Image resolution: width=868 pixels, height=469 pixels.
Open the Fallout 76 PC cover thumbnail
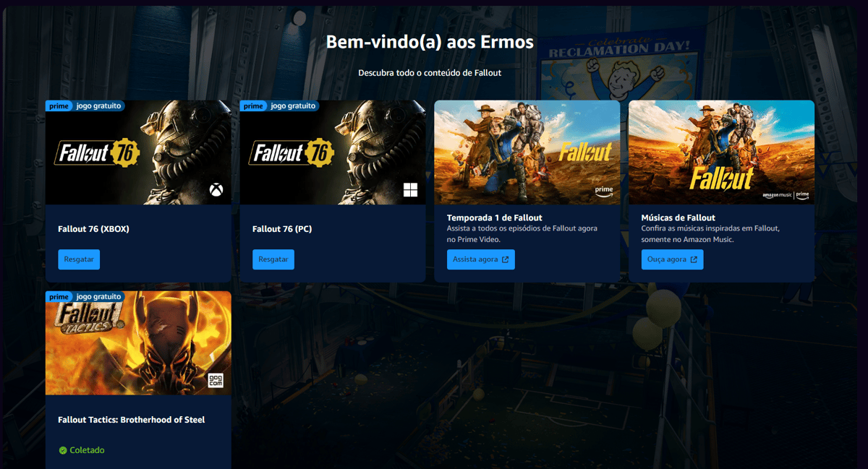click(x=333, y=152)
